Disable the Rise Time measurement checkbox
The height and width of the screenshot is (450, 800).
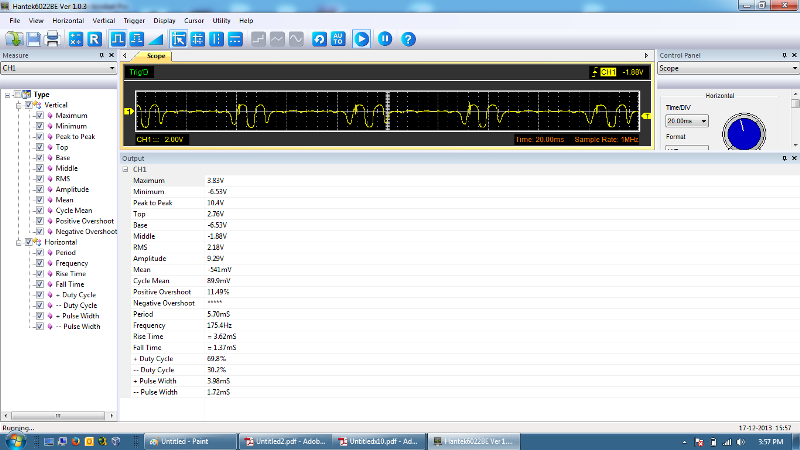(39, 273)
